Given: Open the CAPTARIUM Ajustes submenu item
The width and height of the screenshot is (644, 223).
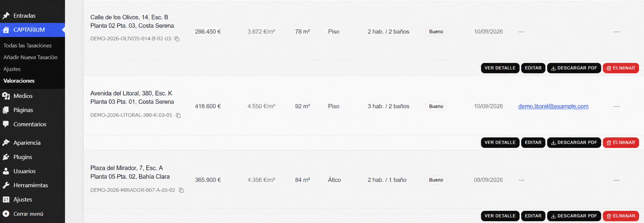Looking at the screenshot, I should point(12,69).
